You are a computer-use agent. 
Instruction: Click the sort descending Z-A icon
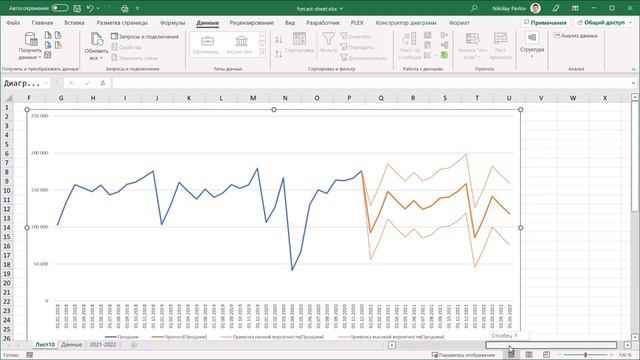pos(279,53)
